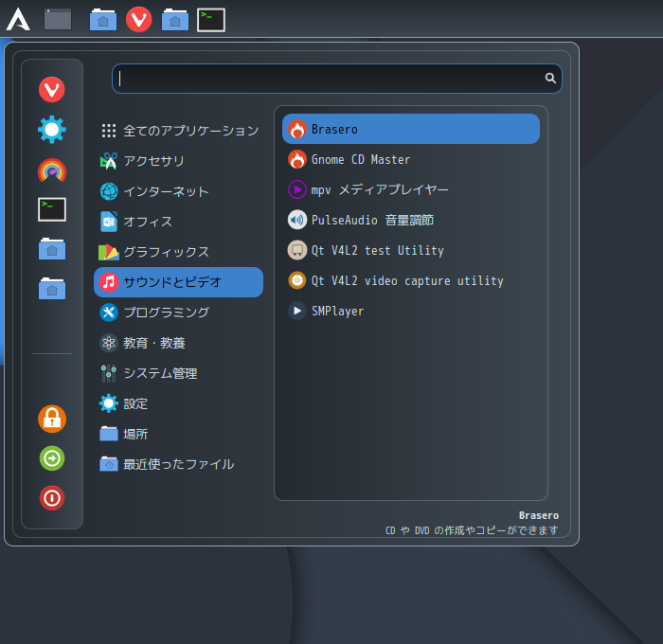Select アクセサリ category
The height and width of the screenshot is (644, 663).
[178, 161]
